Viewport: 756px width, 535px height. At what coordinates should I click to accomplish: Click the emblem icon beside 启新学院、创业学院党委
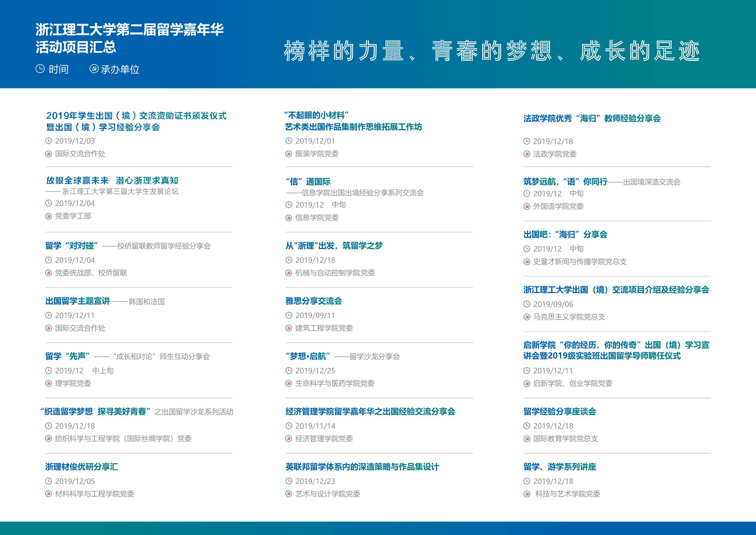[527, 384]
